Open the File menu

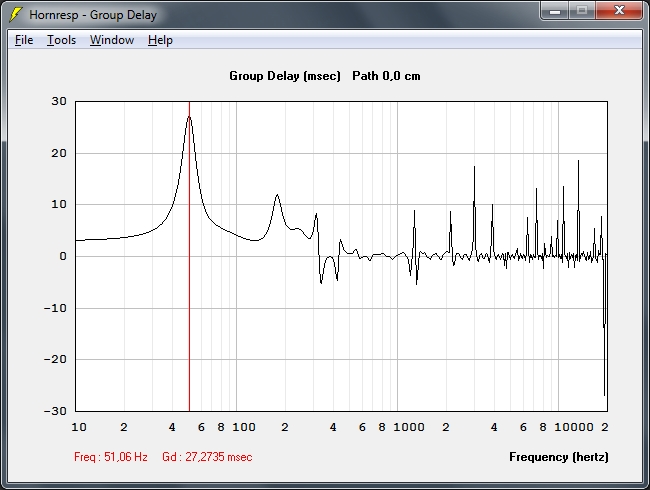[24, 40]
